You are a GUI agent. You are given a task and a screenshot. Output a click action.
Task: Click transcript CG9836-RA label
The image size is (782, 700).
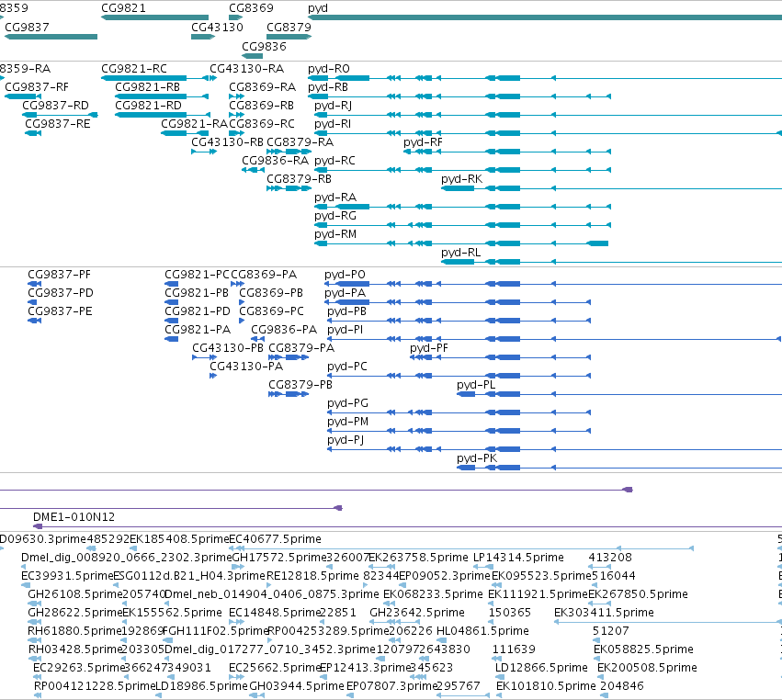click(276, 161)
